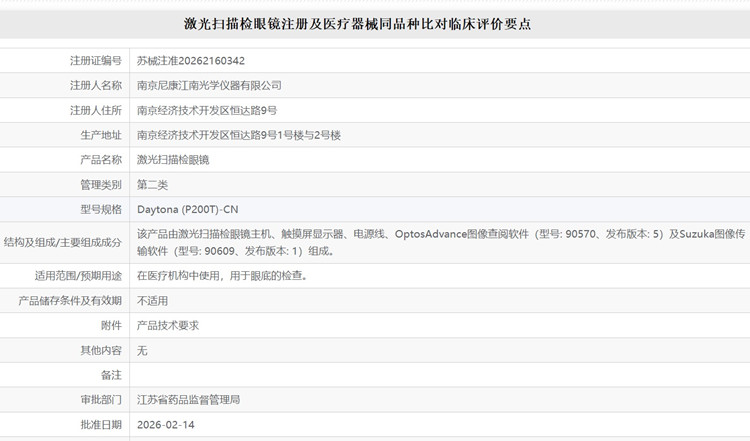
Task: Select company name 南京尼康江南光学仪器有限公司
Action: [x=209, y=86]
